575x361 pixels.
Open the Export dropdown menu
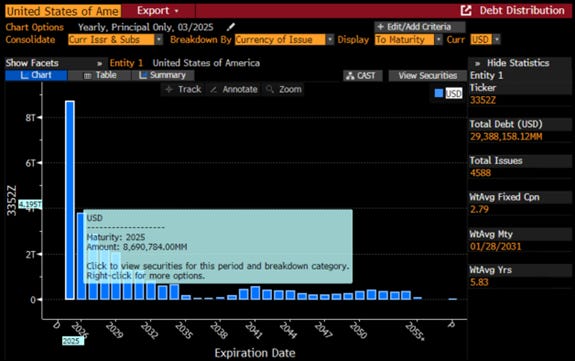[158, 11]
